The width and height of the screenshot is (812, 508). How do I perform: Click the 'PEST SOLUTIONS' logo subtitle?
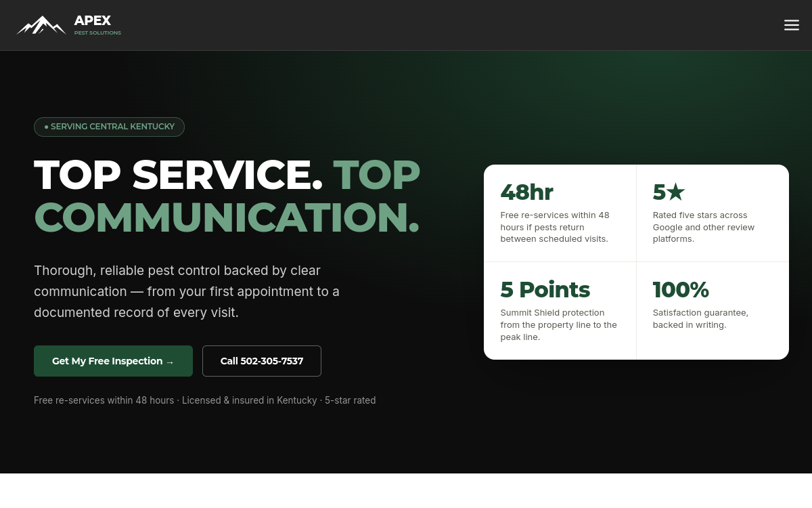[97, 33]
